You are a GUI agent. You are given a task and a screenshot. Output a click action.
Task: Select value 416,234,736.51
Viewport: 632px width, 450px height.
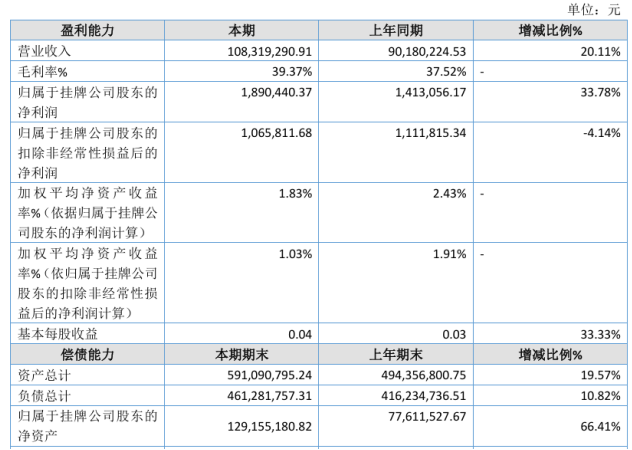pos(424,396)
